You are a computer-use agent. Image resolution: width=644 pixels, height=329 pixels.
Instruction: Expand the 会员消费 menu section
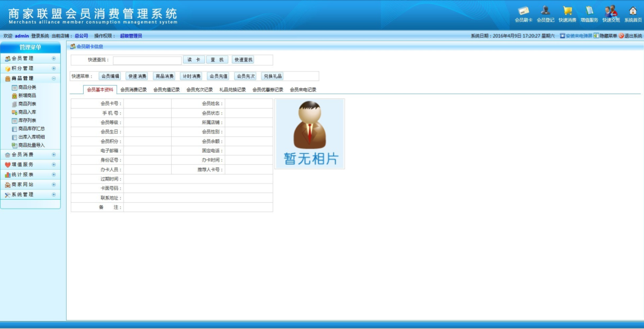pyautogui.click(x=54, y=155)
